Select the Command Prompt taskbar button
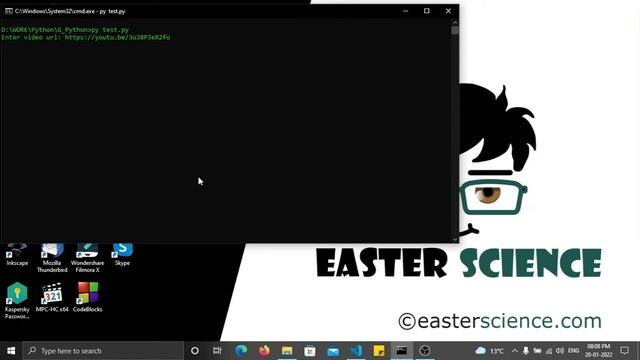The height and width of the screenshot is (360, 640). point(402,351)
